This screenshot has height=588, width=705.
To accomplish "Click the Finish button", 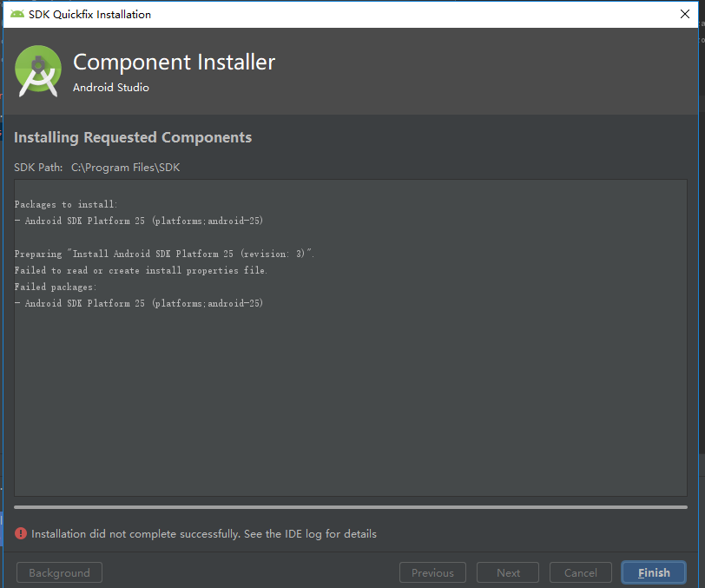I will point(654,572).
